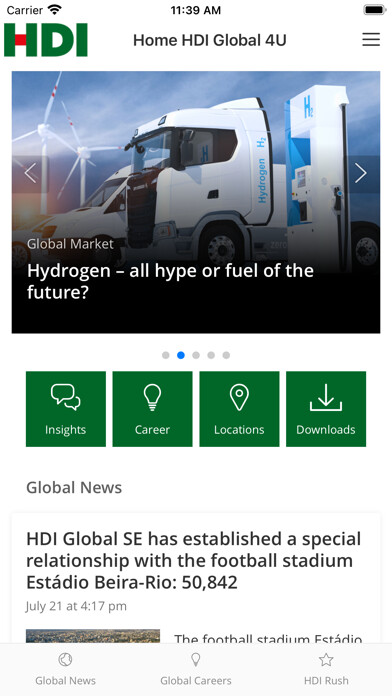Switch to Global Careers tab

tap(196, 669)
